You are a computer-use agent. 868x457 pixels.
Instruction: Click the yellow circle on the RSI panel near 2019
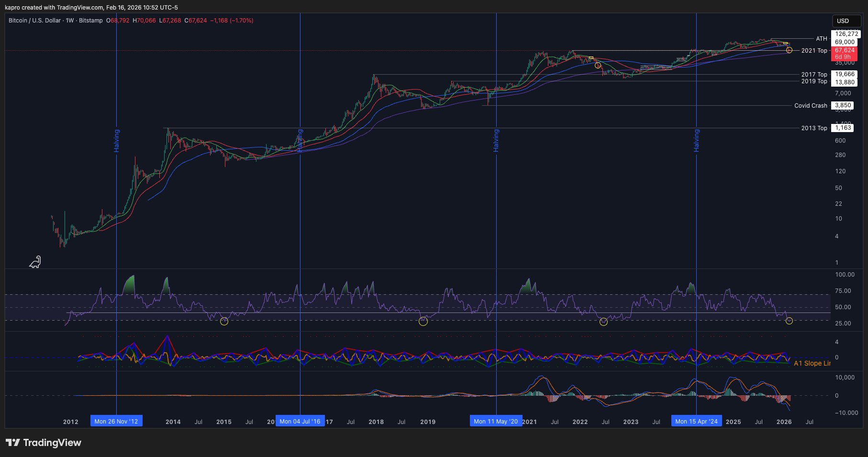[423, 322]
